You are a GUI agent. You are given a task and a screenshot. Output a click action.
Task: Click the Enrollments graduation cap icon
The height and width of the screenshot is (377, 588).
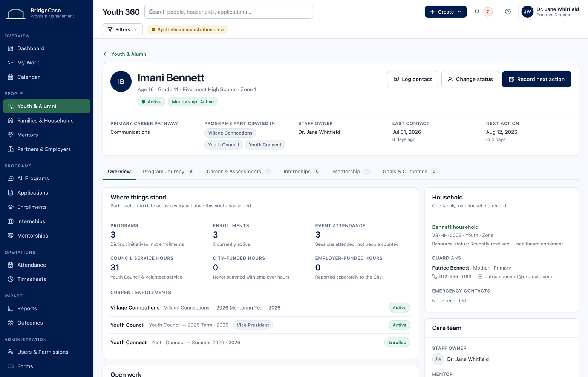click(x=11, y=207)
